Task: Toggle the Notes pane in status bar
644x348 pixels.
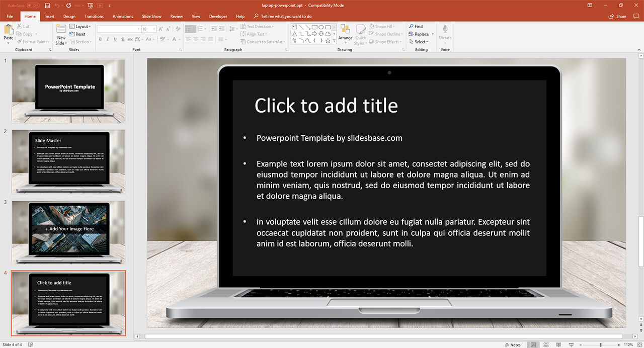Action: (x=512, y=345)
